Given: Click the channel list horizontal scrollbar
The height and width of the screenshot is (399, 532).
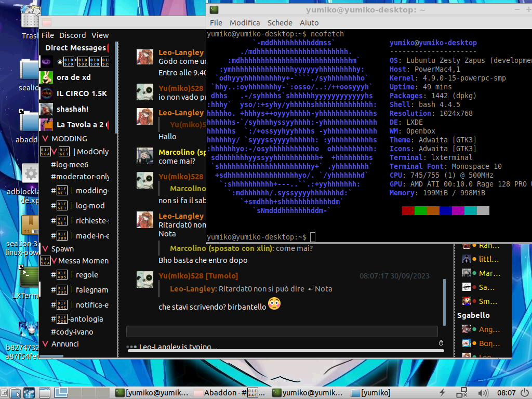Looking at the screenshot, I should tap(51, 356).
